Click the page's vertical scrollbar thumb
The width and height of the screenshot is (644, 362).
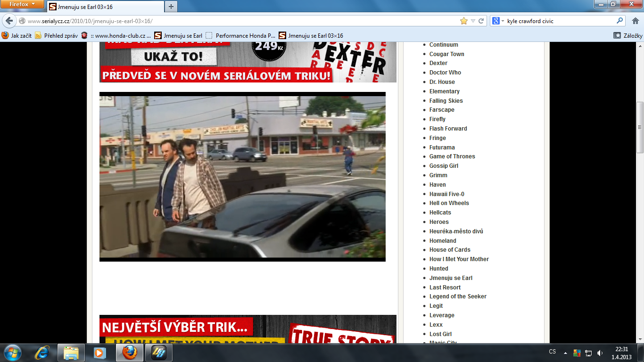pyautogui.click(x=640, y=127)
